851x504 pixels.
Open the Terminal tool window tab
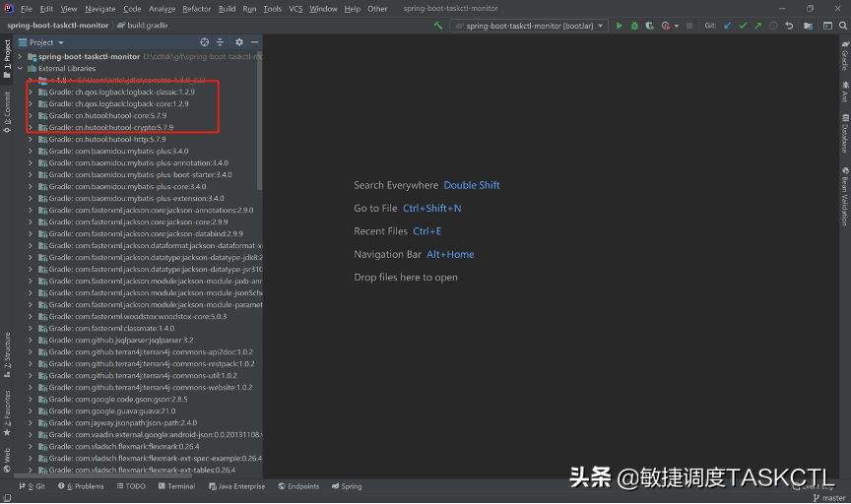tap(176, 486)
